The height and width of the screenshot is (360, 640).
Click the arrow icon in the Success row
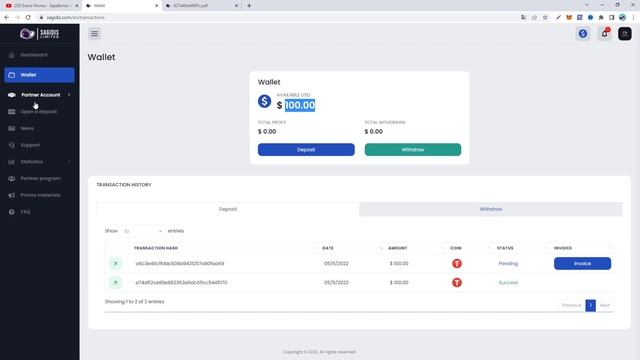tap(115, 282)
